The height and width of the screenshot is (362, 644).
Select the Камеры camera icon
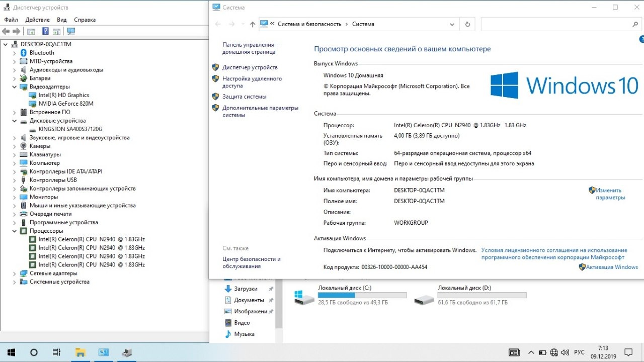(24, 146)
